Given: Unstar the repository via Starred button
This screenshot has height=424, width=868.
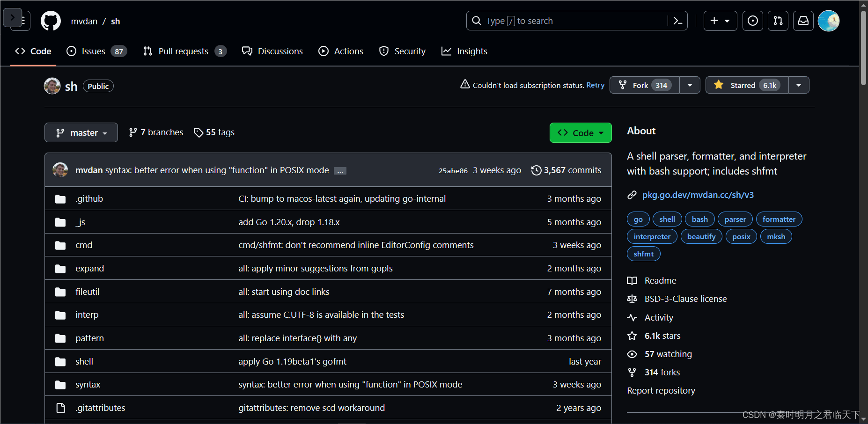Looking at the screenshot, I should (x=747, y=85).
